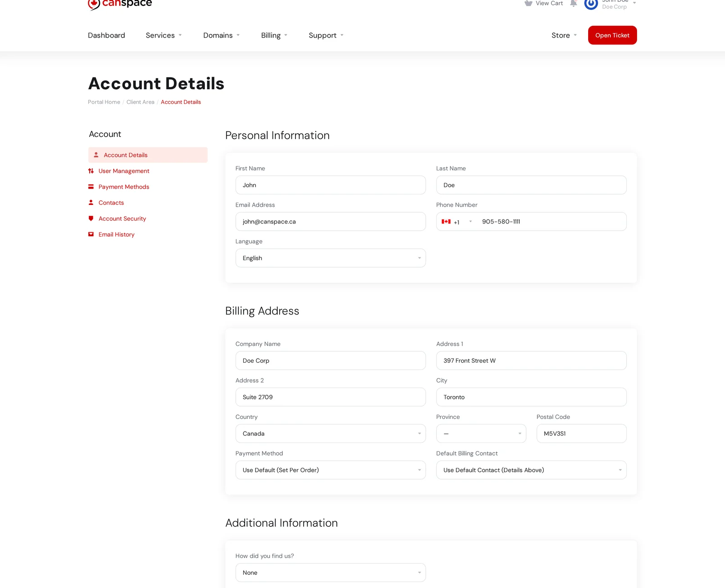This screenshot has width=725, height=588.
Task: Expand the user profile dropdown arrow
Action: click(634, 3)
